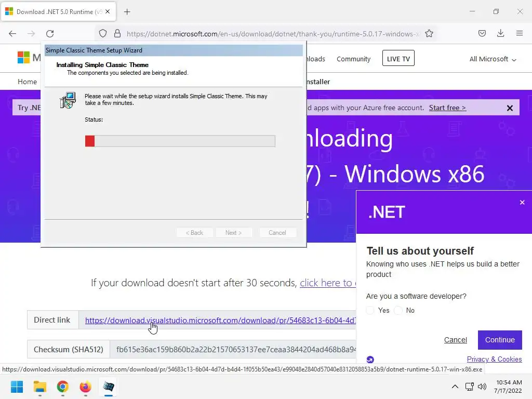
Task: Click 'Tell us about yourself' heading
Action: point(420,251)
